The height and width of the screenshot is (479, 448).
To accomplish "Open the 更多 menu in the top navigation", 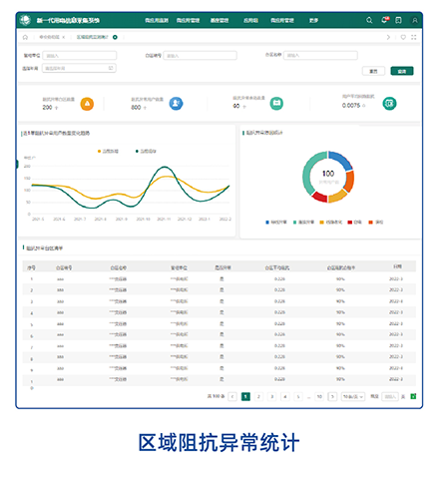I will pyautogui.click(x=313, y=20).
